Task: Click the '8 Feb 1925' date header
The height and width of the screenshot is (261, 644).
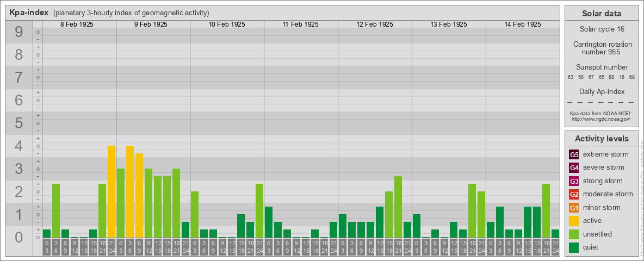Action: coord(77,24)
